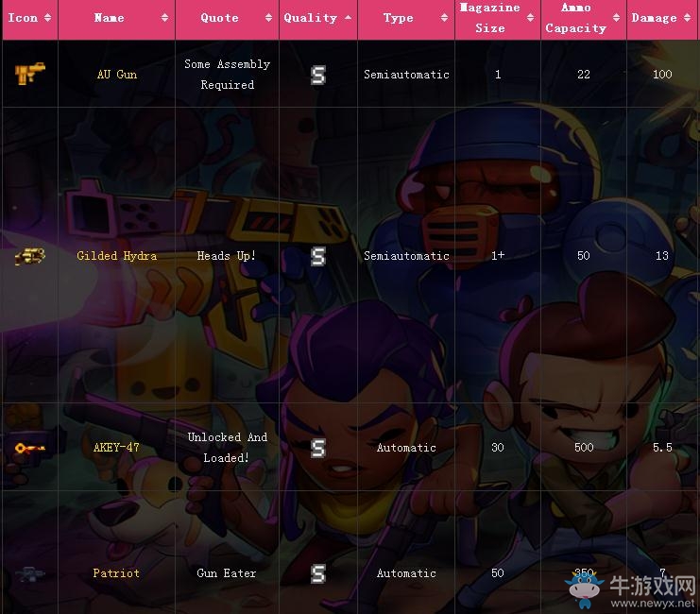700x614 pixels.
Task: Click the quote 'Unlocked And Loaded!'
Action: [x=228, y=448]
